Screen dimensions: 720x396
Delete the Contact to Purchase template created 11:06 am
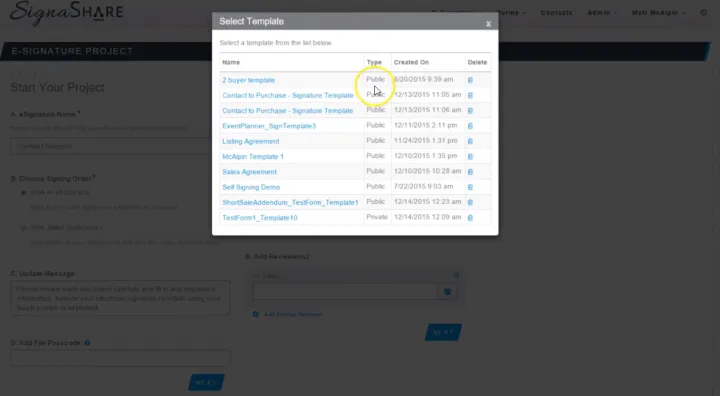pyautogui.click(x=470, y=110)
